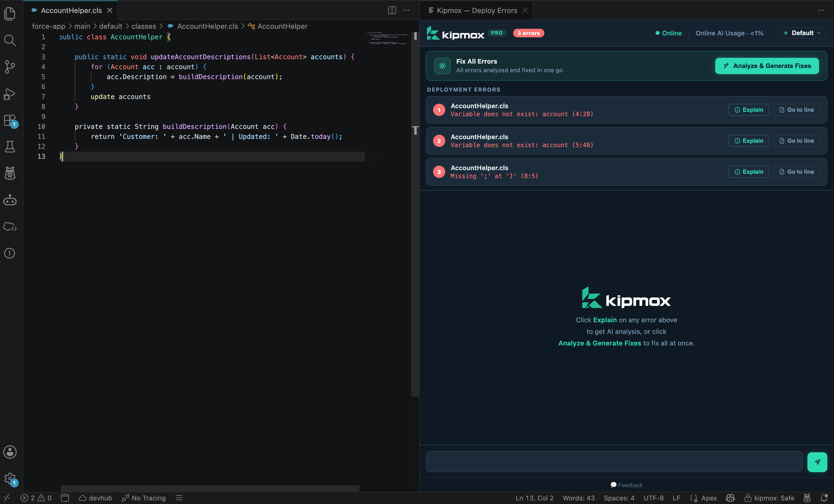Expand the classes breadcrumb folder
Viewport: 834px width, 504px height.
143,26
